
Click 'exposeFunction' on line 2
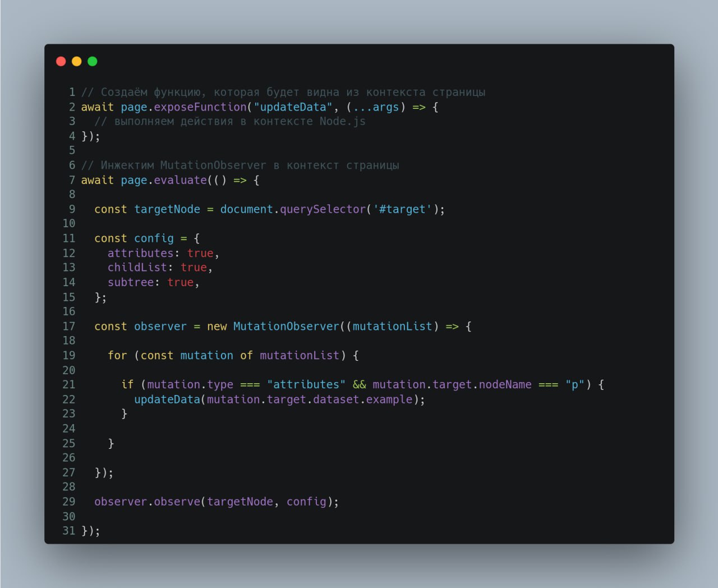click(x=200, y=107)
